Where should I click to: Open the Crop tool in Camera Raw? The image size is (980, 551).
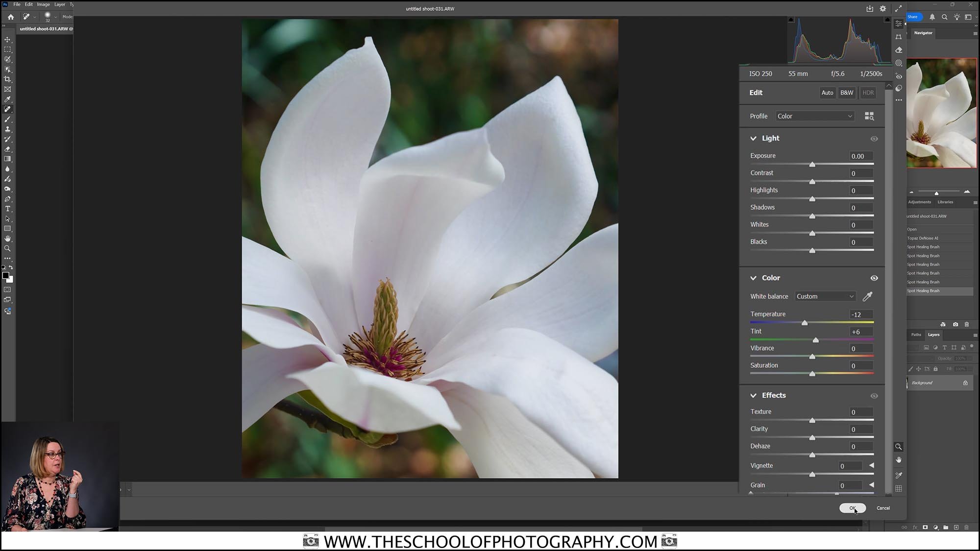(899, 37)
